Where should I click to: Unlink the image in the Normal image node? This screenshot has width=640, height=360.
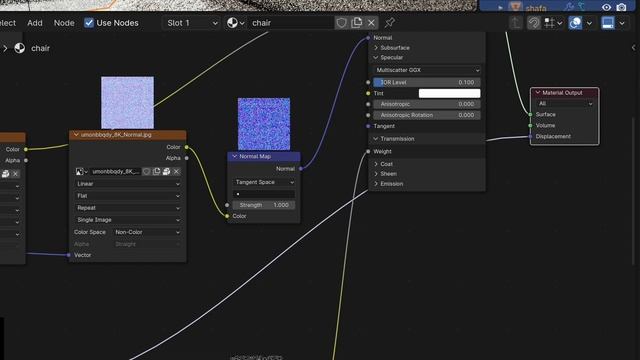(x=176, y=171)
